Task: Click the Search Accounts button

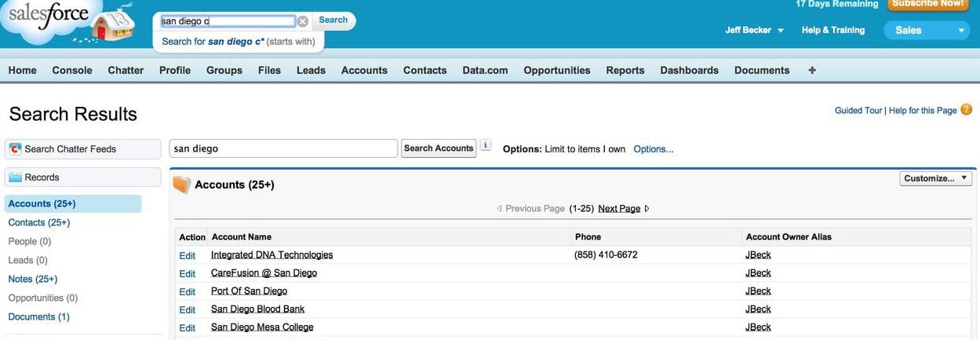Action: pos(439,148)
